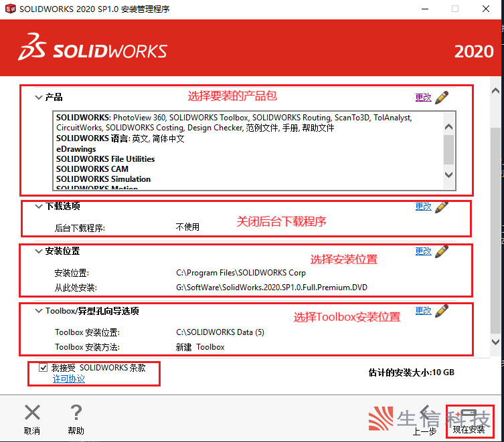
Task: Click product list scroll down arrow
Action: (x=448, y=175)
